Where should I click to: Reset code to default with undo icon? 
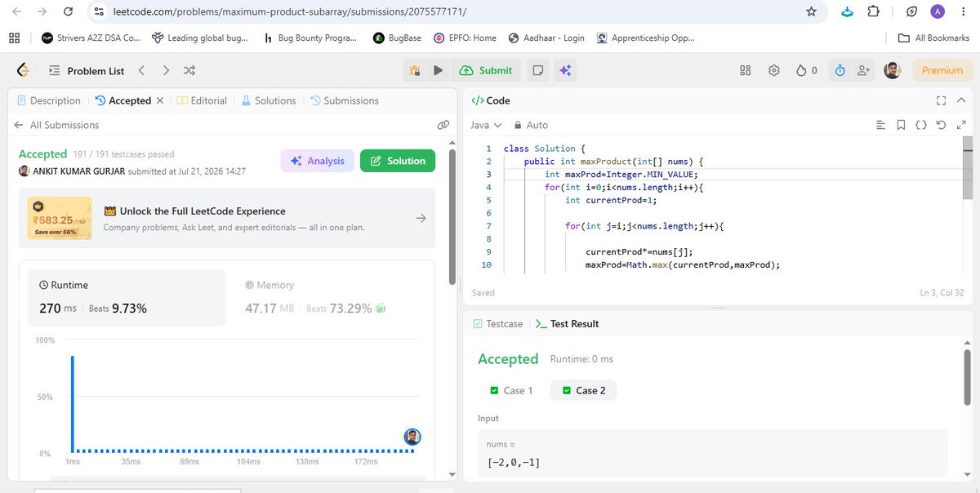(941, 125)
